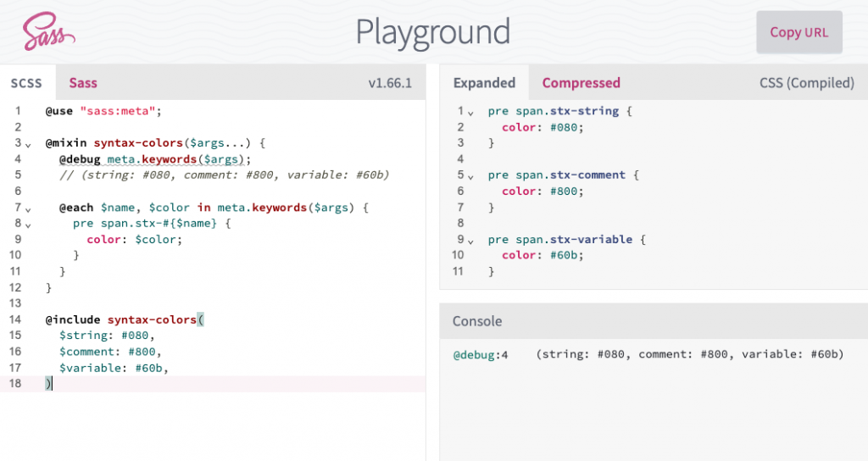868x461 pixels.
Task: Click the $string: #080 argument line
Action: pyautogui.click(x=107, y=336)
